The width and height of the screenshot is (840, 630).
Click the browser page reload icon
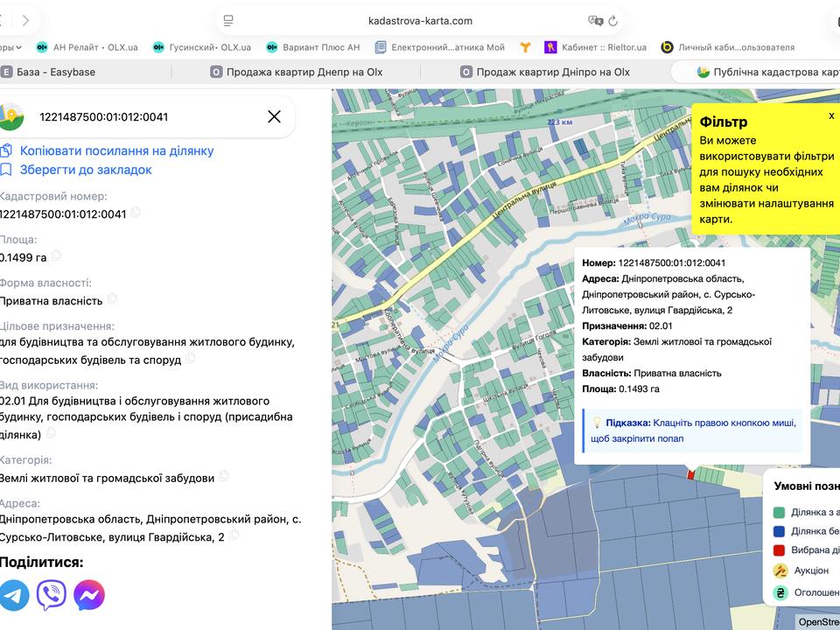612,21
